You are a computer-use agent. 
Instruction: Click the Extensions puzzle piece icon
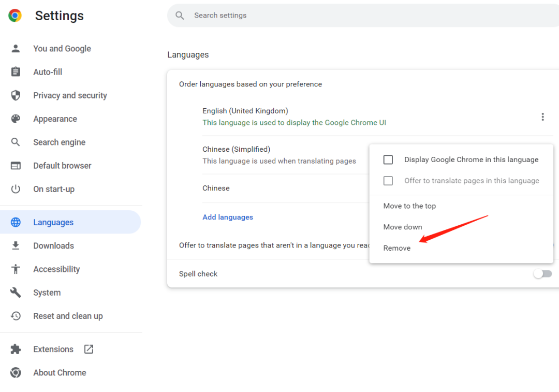pyautogui.click(x=16, y=349)
